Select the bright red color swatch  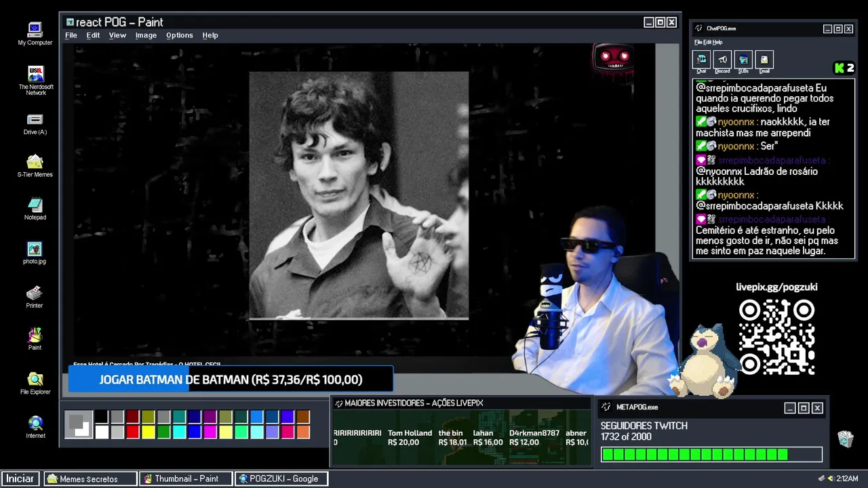133,432
